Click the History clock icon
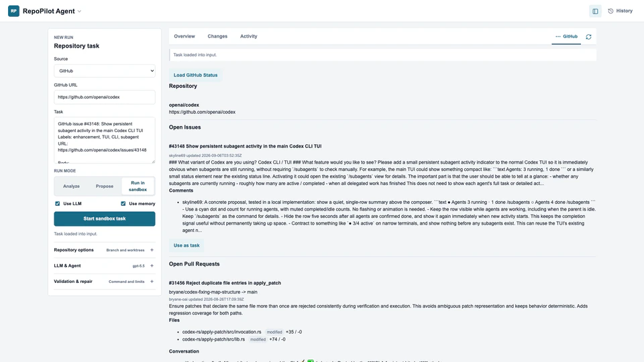 610,11
